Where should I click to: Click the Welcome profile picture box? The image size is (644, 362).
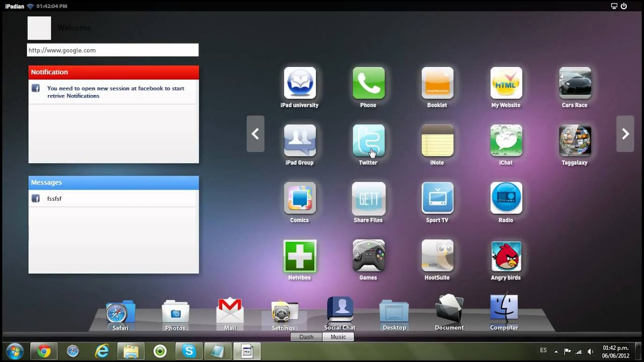(x=39, y=28)
